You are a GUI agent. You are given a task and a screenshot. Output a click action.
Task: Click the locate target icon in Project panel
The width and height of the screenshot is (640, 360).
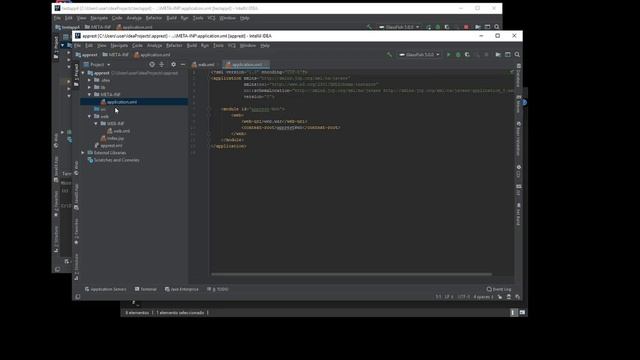coord(152,64)
